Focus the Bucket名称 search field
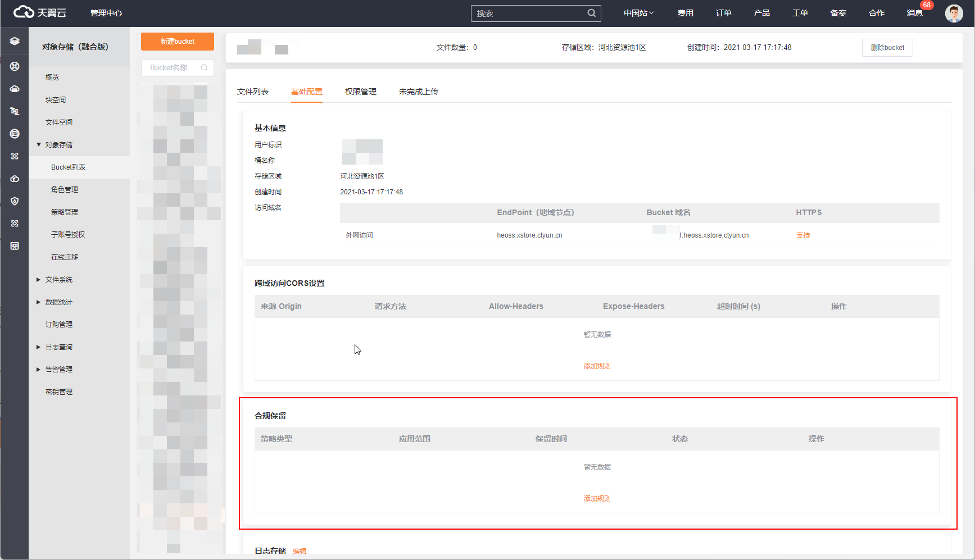975x560 pixels. tap(178, 67)
